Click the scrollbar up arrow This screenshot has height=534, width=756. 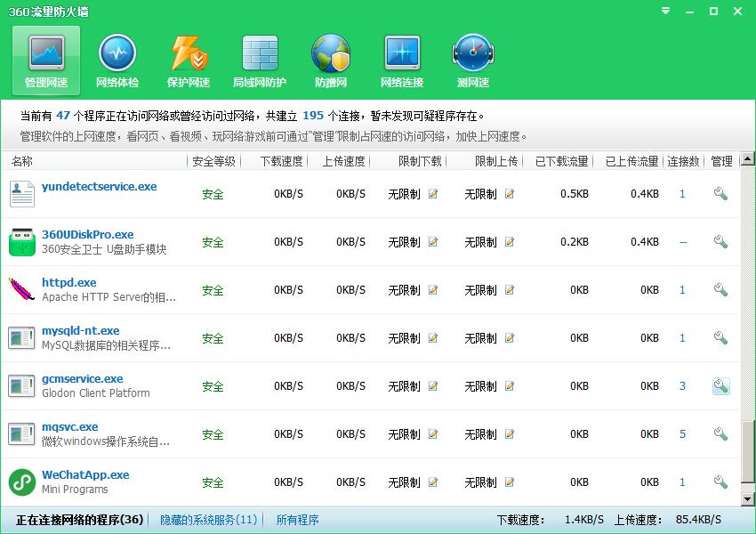(x=747, y=158)
